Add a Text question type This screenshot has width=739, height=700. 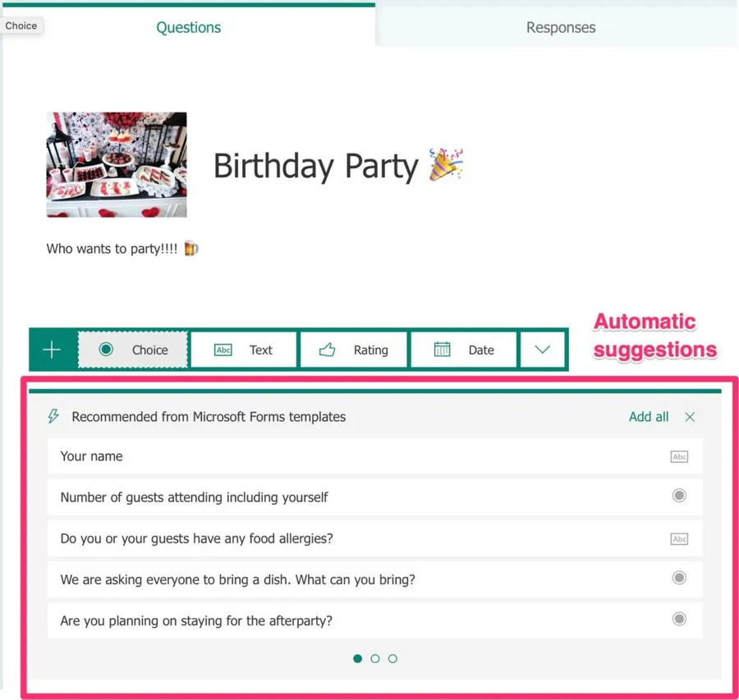point(244,350)
